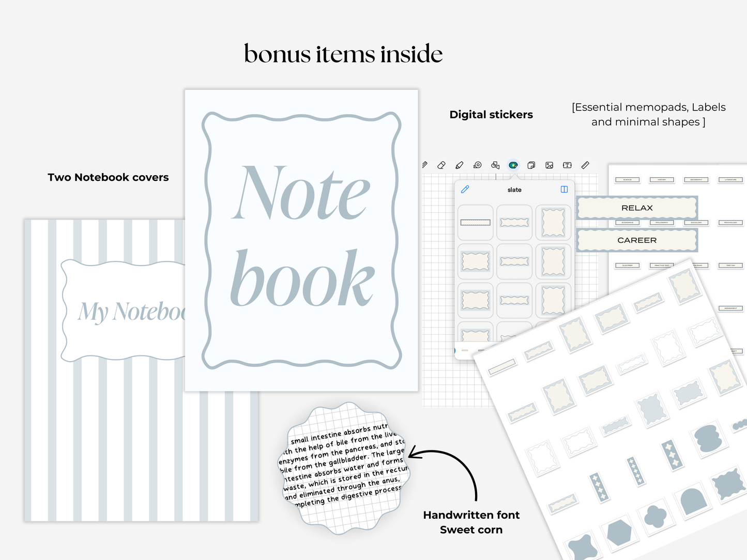This screenshot has height=560, width=747.
Task: Open the Elements sticker tool
Action: 513,165
